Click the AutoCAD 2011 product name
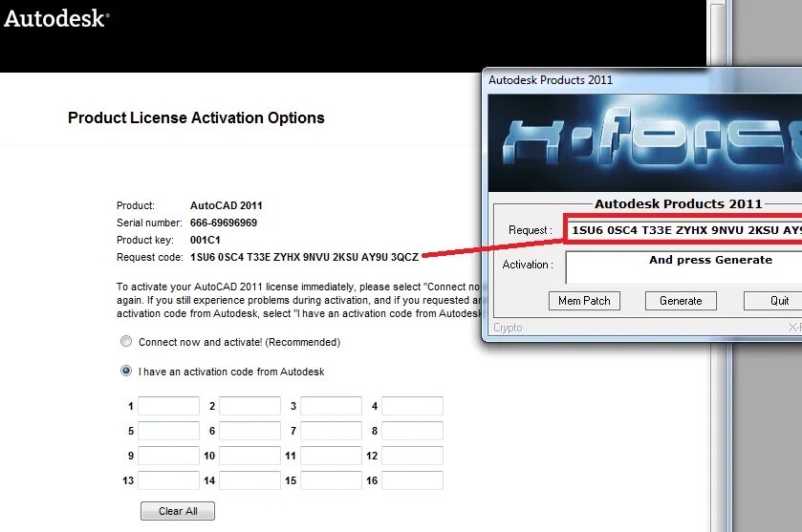Image resolution: width=802 pixels, height=532 pixels. pyautogui.click(x=227, y=205)
